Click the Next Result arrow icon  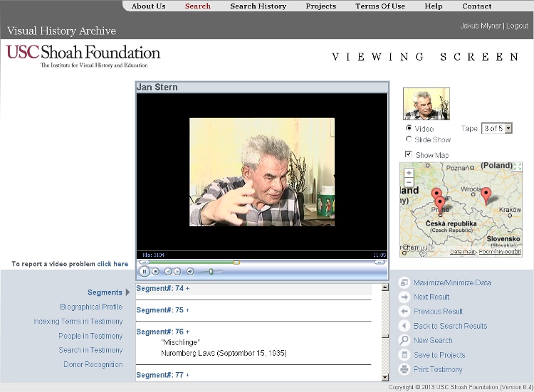point(404,297)
